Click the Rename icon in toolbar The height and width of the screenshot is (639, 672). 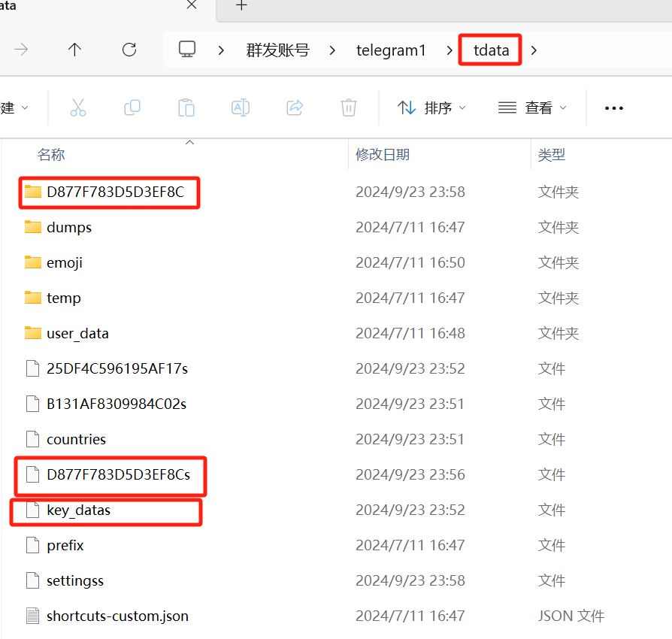[x=241, y=108]
